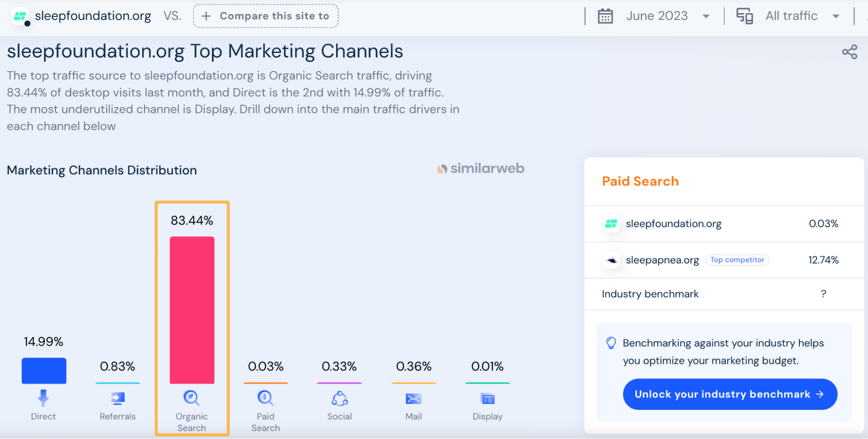
Task: Click the Social channel icon
Action: click(340, 398)
